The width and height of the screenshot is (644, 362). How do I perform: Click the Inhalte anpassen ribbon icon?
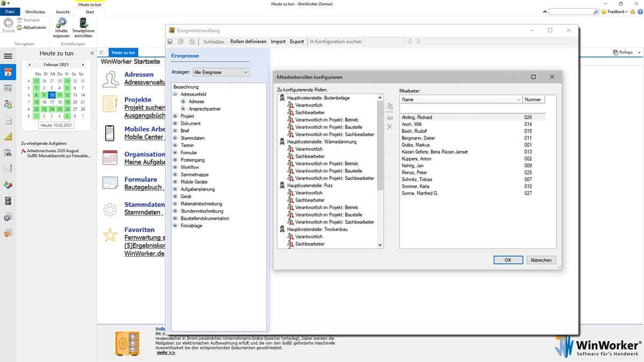pyautogui.click(x=61, y=23)
